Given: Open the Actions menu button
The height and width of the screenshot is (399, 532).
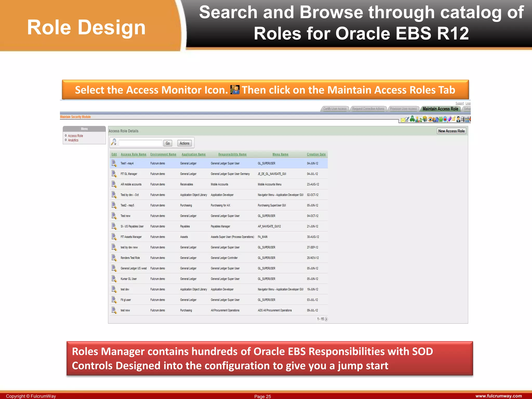Looking at the screenshot, I should [184, 143].
